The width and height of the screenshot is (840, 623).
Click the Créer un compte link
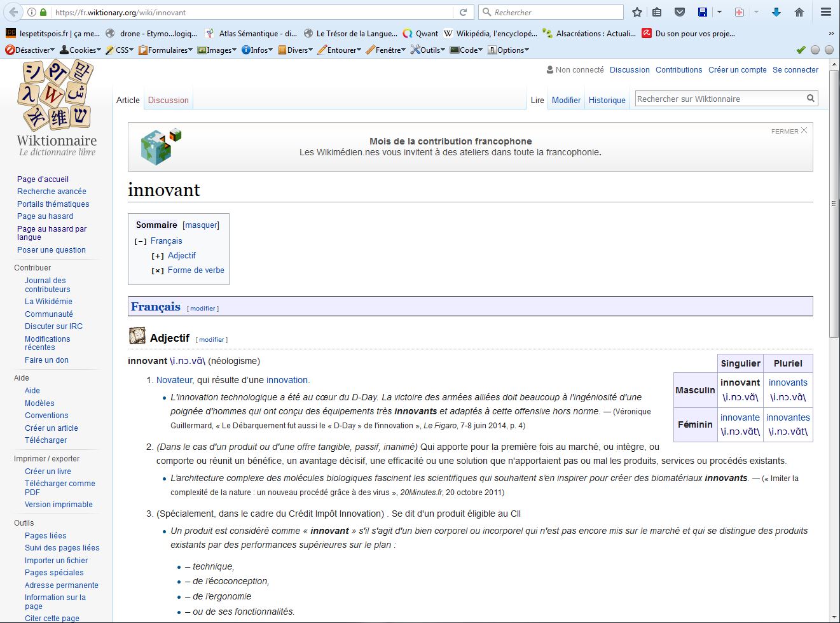click(737, 70)
